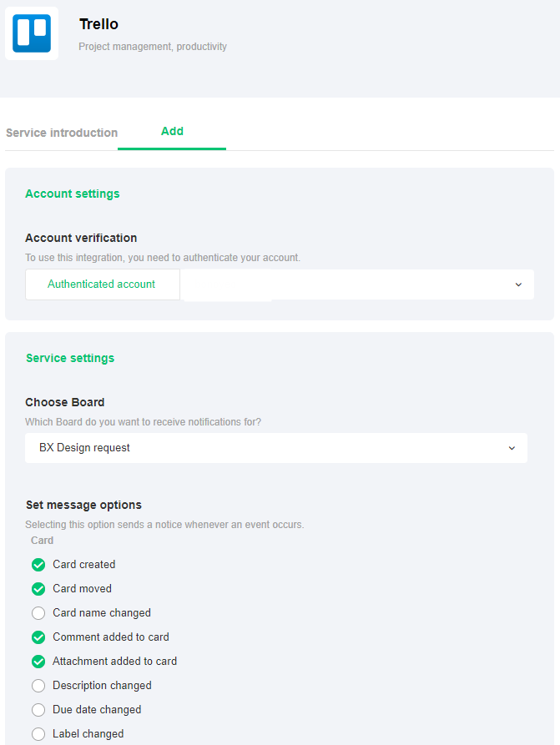This screenshot has height=745, width=560.
Task: Click the Description changed label text
Action: coord(102,686)
